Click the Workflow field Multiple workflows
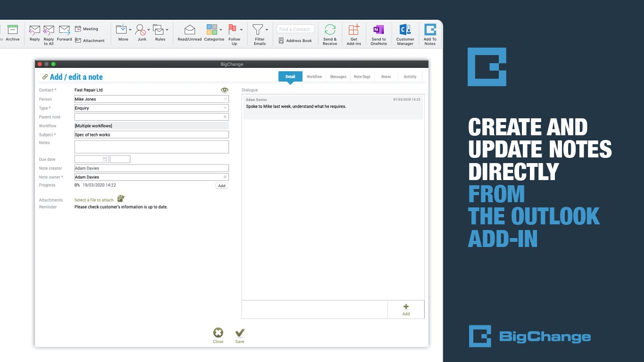Image resolution: width=644 pixels, height=362 pixels. [151, 126]
